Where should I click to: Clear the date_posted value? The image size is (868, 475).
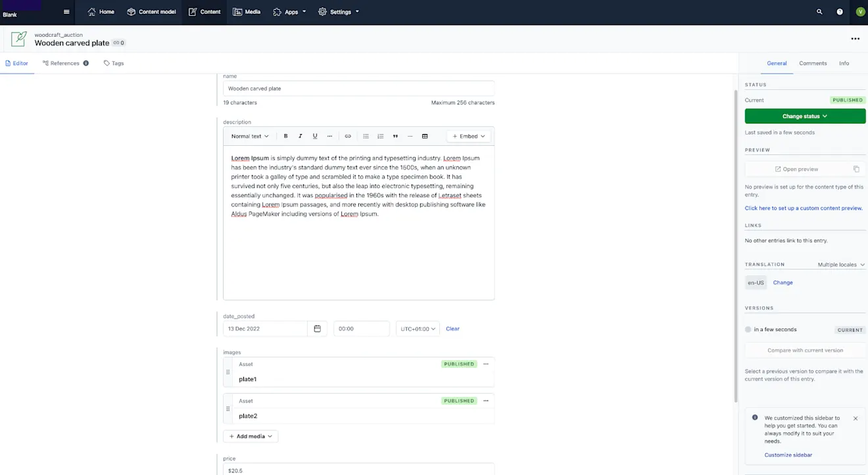click(x=452, y=328)
